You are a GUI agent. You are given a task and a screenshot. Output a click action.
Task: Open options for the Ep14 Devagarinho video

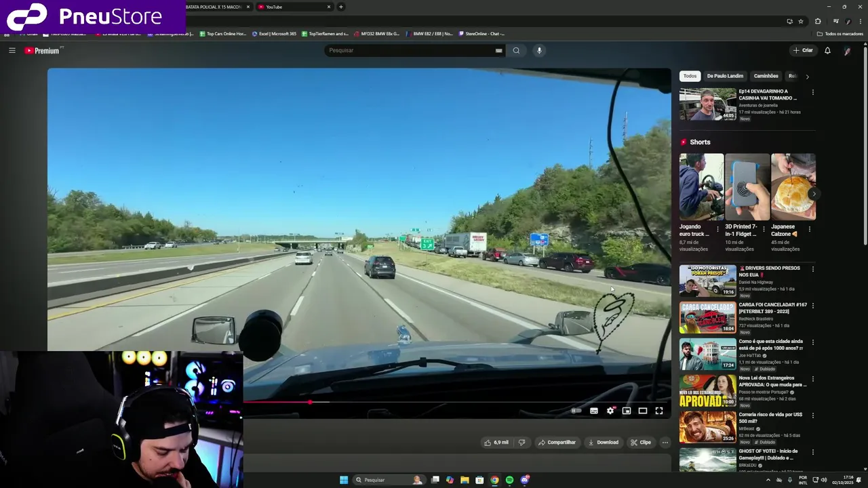tap(812, 92)
